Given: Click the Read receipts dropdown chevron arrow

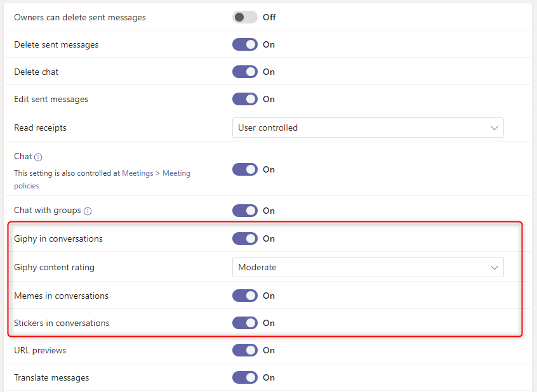Looking at the screenshot, I should (x=494, y=127).
